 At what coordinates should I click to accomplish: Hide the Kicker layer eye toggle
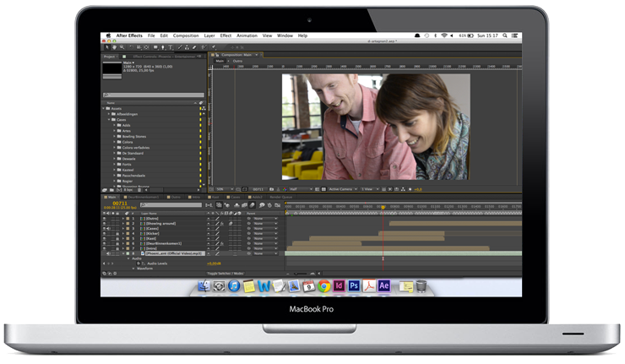(x=105, y=234)
